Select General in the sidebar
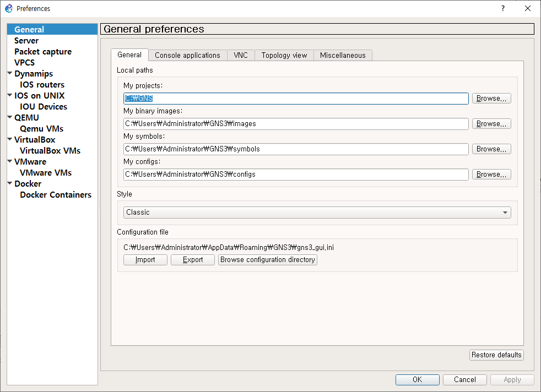541x392 pixels. 52,29
